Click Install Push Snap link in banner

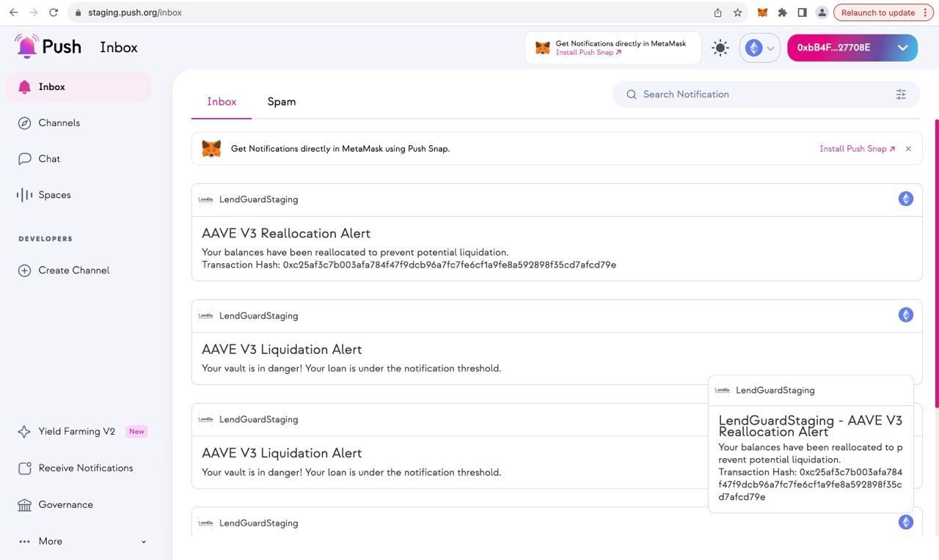pyautogui.click(x=857, y=149)
